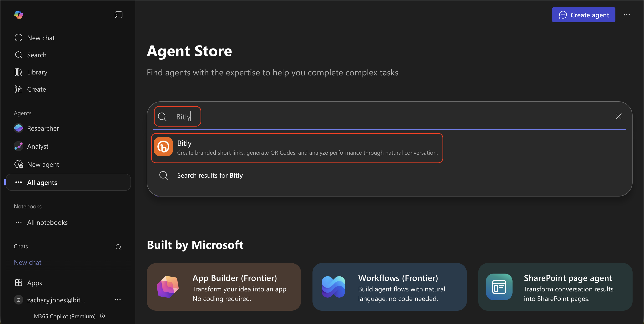Open the top-right more options menu
Screen dimensions: 644x324
(627, 15)
